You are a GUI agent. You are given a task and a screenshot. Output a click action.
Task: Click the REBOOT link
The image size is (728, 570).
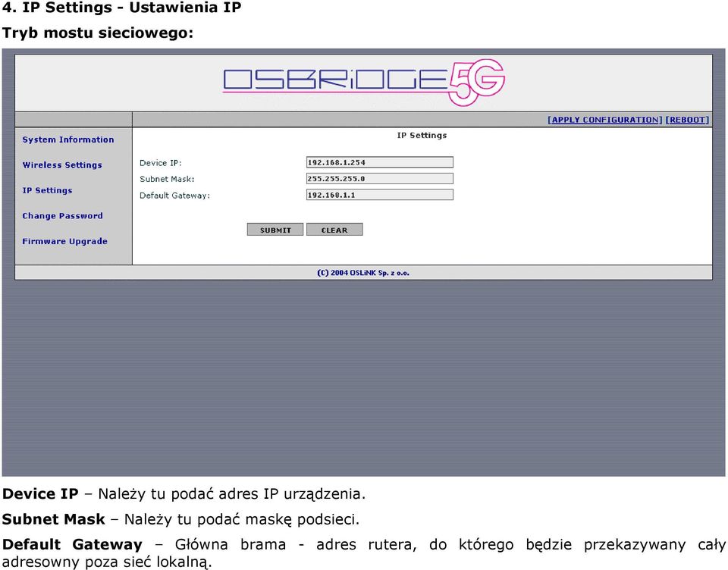point(687,120)
